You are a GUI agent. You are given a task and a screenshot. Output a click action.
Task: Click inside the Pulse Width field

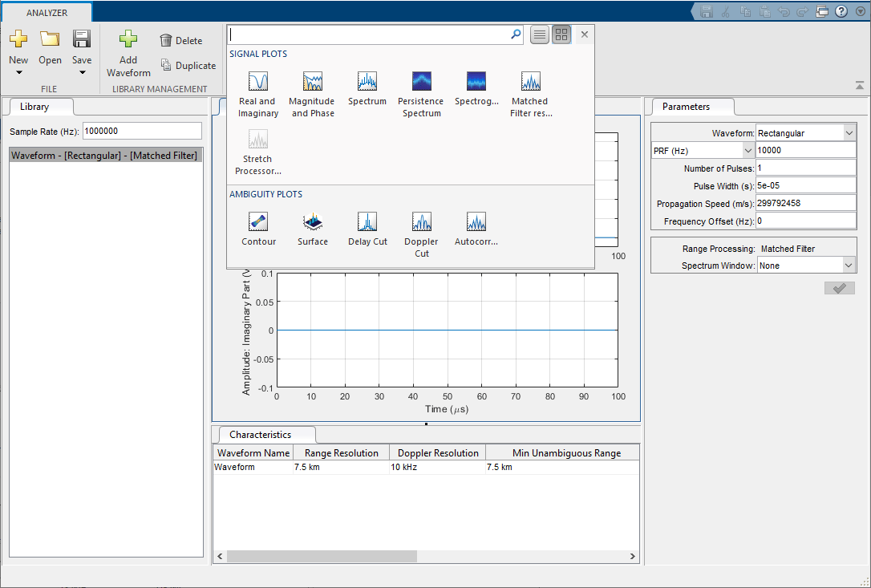click(802, 185)
